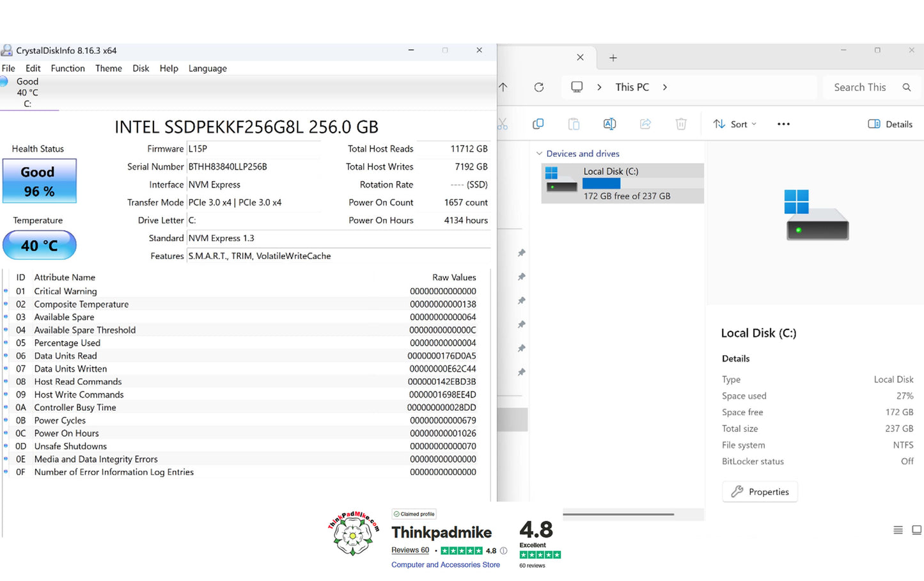Expand the chevron before This PC
Viewport: 924px width, 581px height.
599,87
